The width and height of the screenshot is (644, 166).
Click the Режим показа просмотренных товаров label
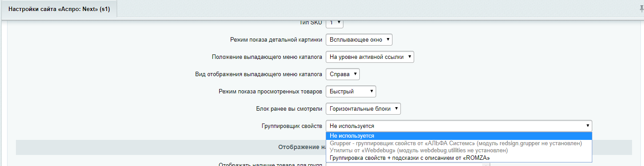[270, 92]
